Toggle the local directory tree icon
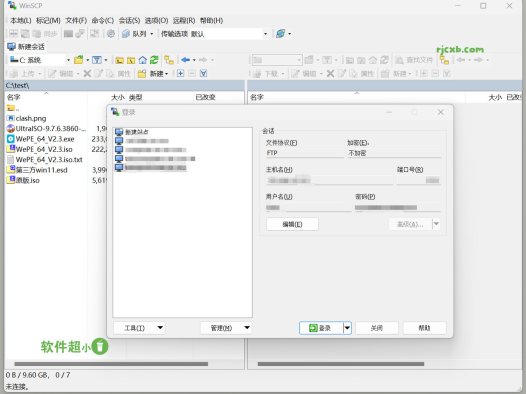 click(x=169, y=60)
